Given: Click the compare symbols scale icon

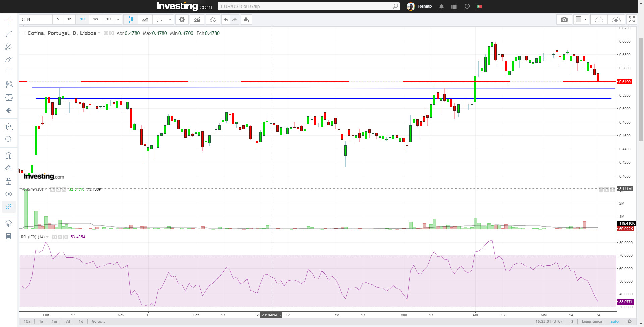Looking at the screenshot, I should (213, 19).
